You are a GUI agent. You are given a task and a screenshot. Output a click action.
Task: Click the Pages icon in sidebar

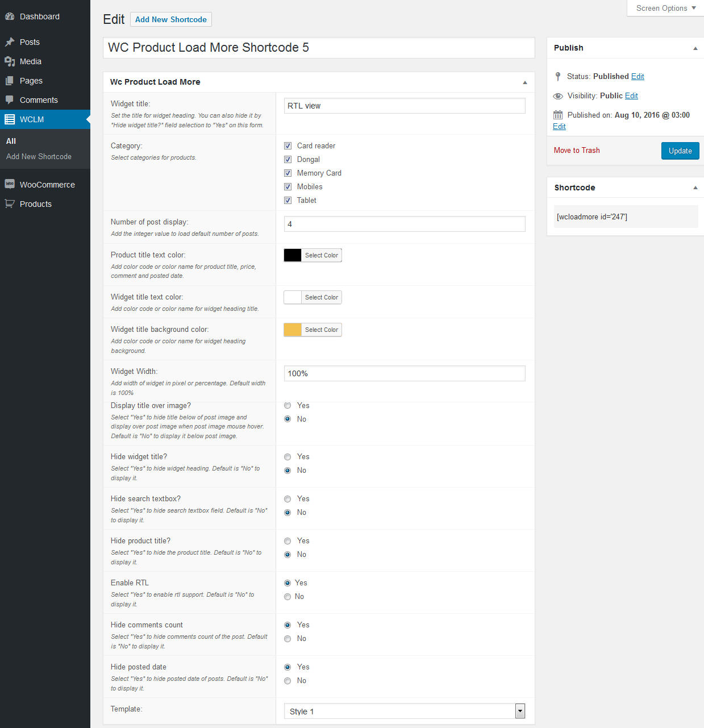coord(10,81)
